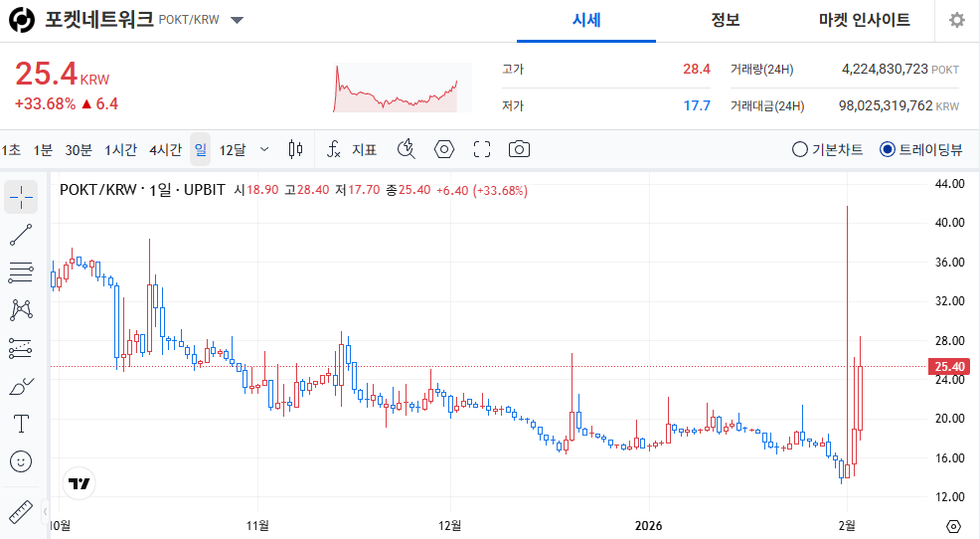Enter fullscreen chart mode
This screenshot has height=539, width=980.
482,149
